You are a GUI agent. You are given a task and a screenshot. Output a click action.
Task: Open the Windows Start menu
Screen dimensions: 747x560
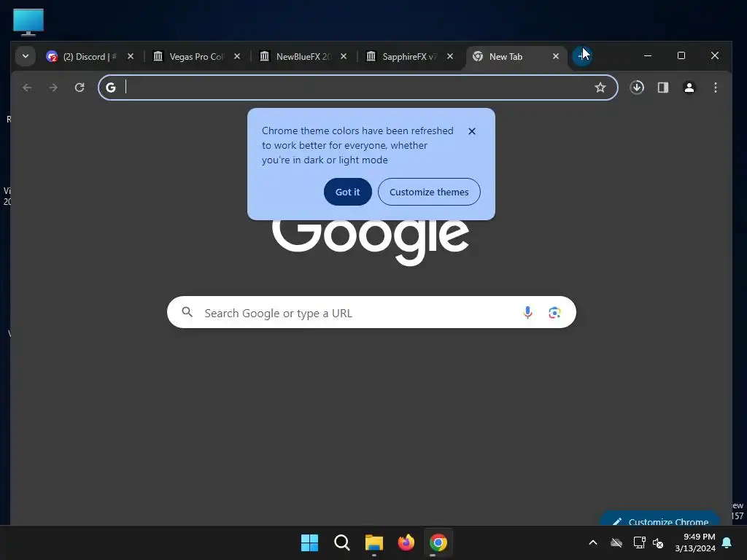point(309,542)
